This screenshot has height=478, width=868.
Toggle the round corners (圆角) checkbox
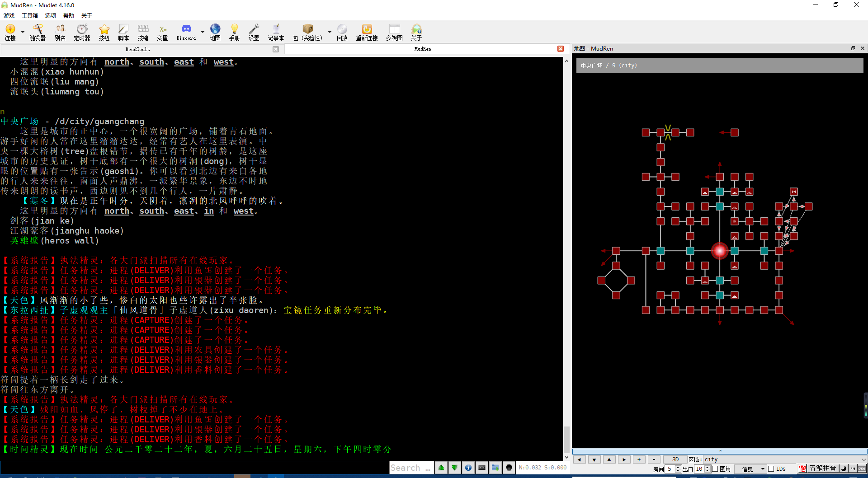coord(715,469)
